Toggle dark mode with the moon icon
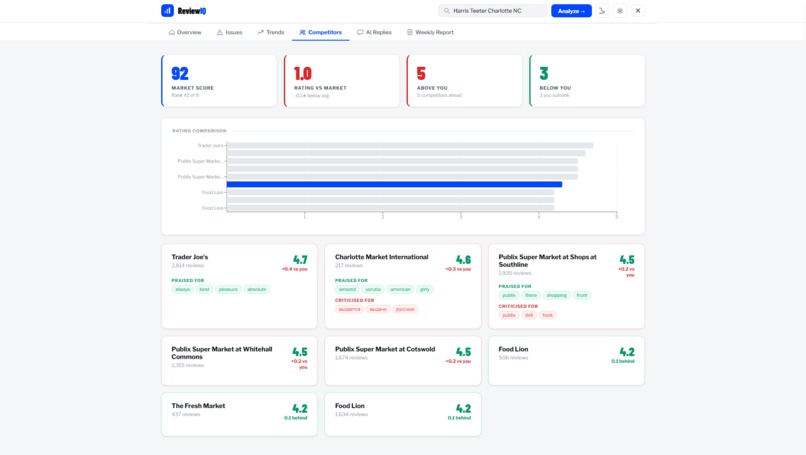 coord(602,11)
